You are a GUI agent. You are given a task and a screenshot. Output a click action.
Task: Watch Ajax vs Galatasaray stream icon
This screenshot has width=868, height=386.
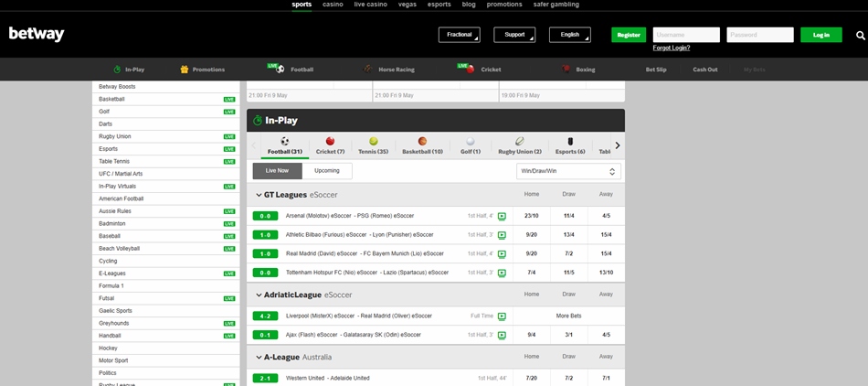502,335
